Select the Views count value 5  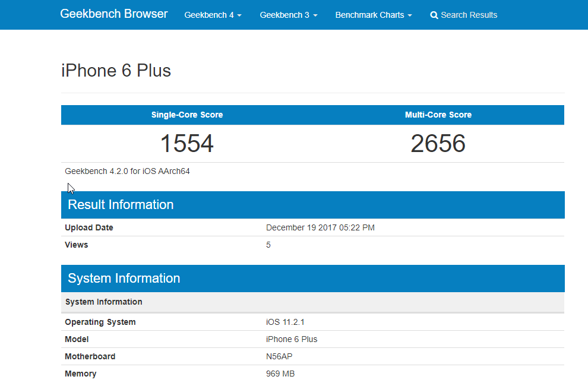268,245
